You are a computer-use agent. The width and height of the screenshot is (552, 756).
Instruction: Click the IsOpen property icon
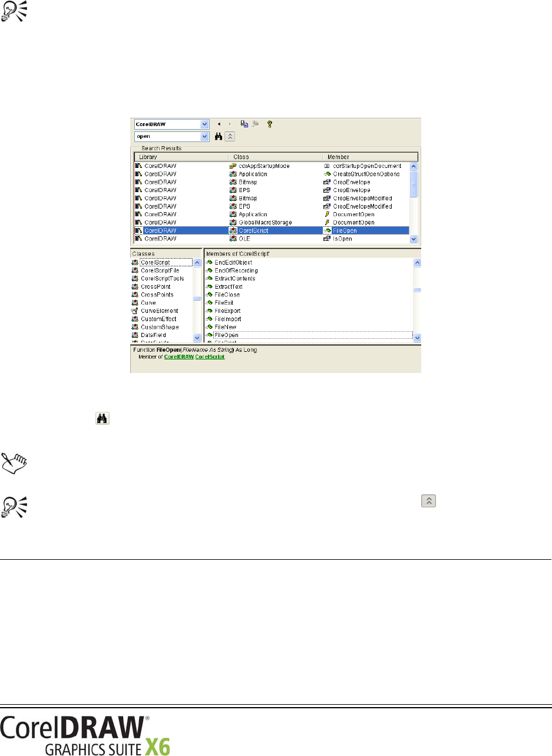coord(327,239)
